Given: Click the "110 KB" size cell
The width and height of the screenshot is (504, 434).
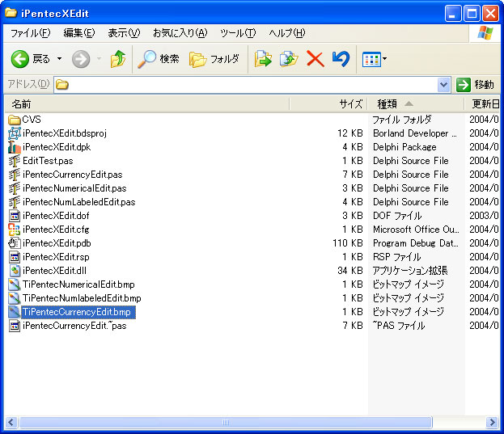Looking at the screenshot, I should 348,243.
